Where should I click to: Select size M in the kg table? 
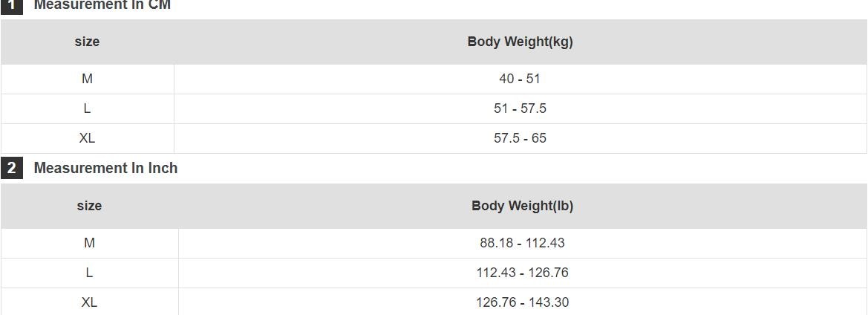87,79
